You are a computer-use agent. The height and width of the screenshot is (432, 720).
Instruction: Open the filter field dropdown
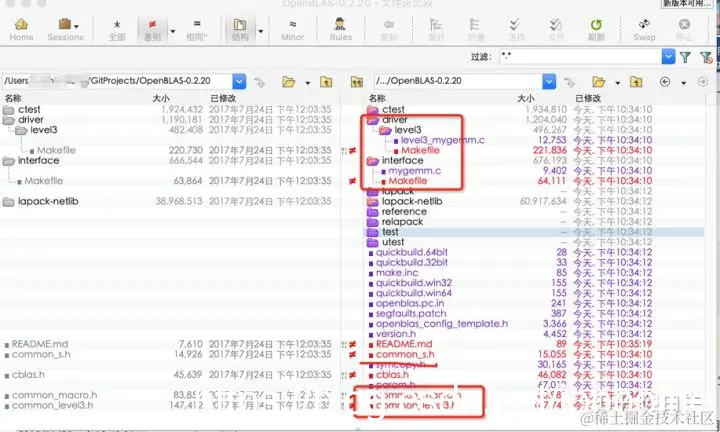[x=668, y=57]
